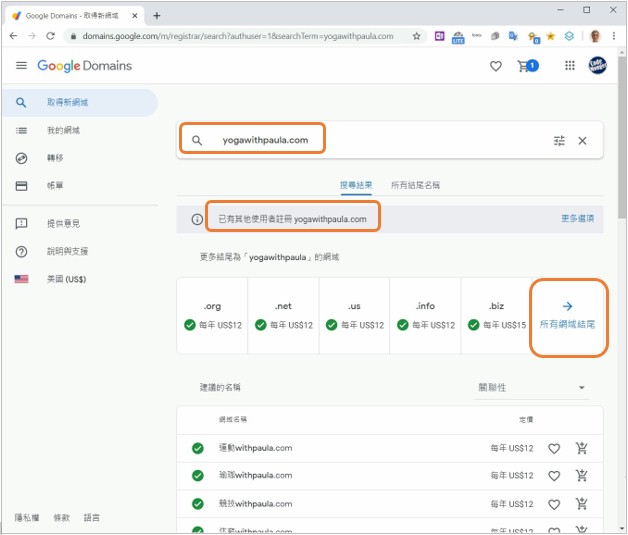Viewport: 628px width, 535px height.
Task: Select the .org domain option
Action: click(212, 316)
